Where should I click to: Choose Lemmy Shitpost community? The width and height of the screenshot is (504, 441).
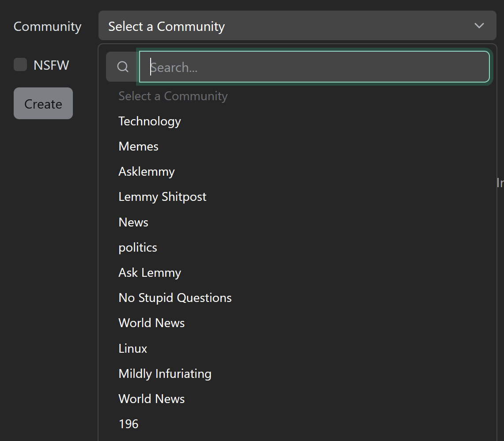[162, 196]
